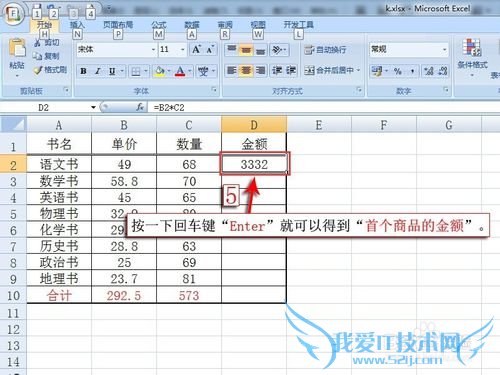
Task: Click the formula bar showing =B2*C2
Action: (323, 107)
